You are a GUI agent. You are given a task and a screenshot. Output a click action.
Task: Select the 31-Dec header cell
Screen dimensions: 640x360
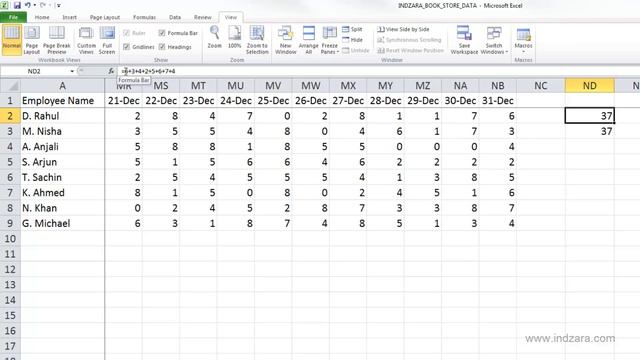click(x=498, y=100)
